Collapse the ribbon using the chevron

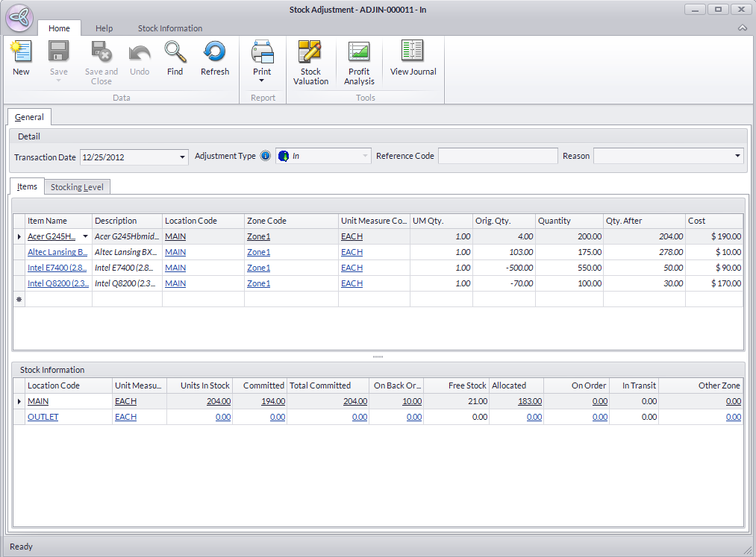click(742, 28)
